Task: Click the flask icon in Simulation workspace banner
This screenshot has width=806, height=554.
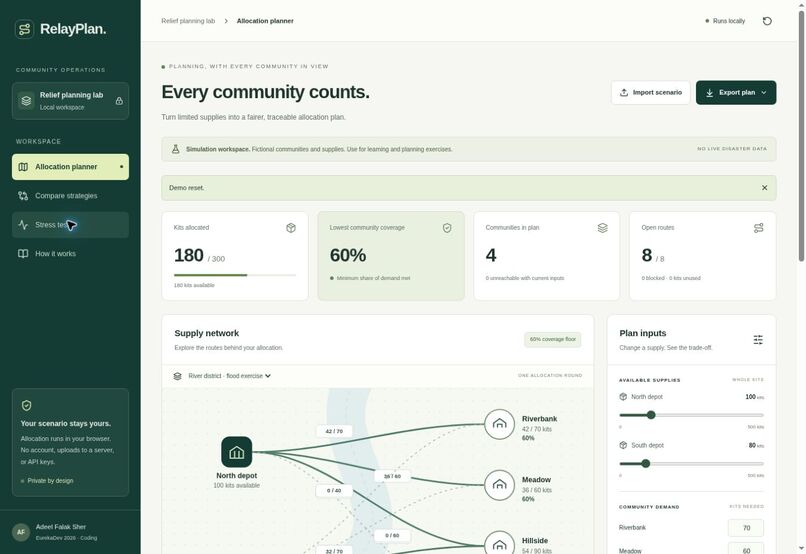Action: [x=175, y=149]
